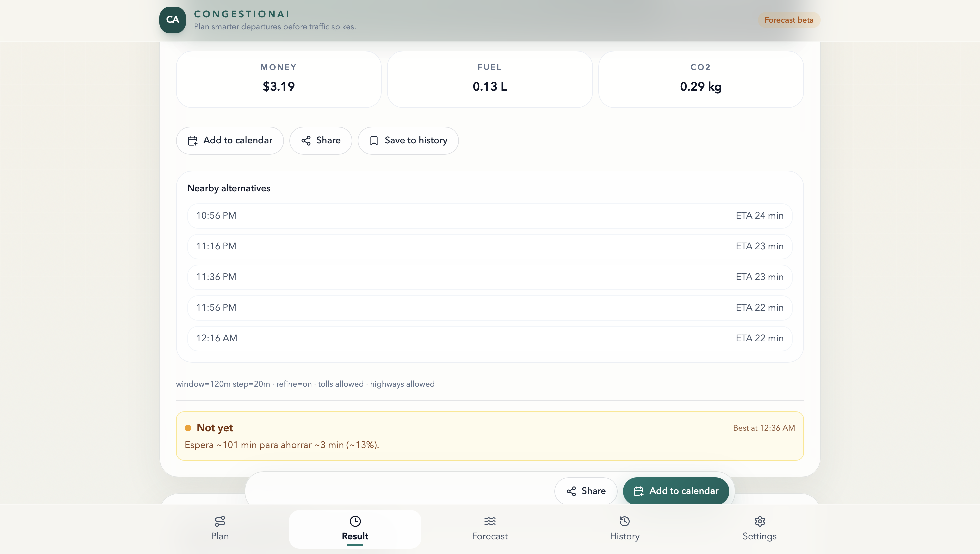Go to the History tab
The width and height of the screenshot is (980, 554).
pos(625,529)
